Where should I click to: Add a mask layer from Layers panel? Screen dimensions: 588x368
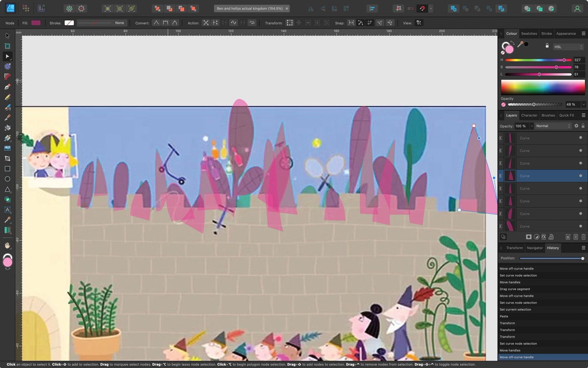528,237
